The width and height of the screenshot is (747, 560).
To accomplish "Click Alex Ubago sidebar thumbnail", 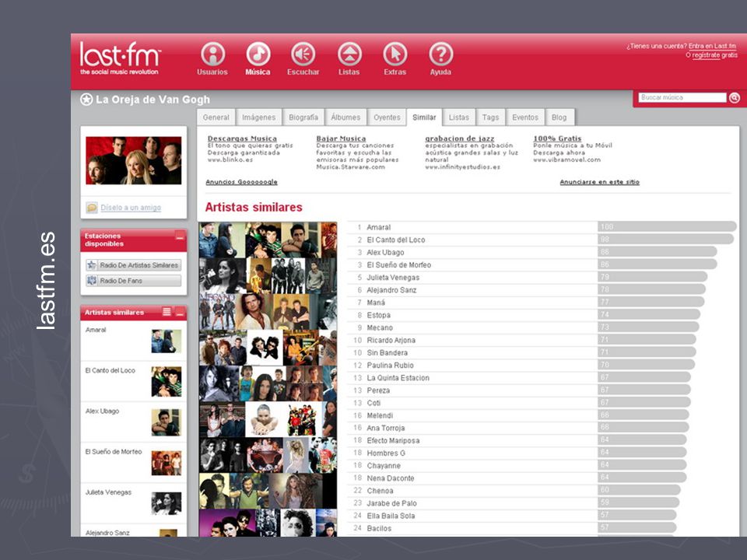I will point(167,422).
